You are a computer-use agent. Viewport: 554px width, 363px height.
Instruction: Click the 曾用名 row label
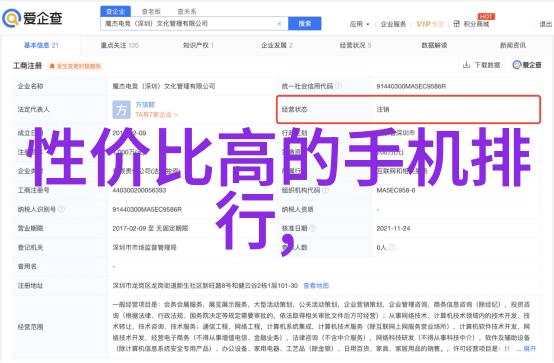click(x=27, y=267)
